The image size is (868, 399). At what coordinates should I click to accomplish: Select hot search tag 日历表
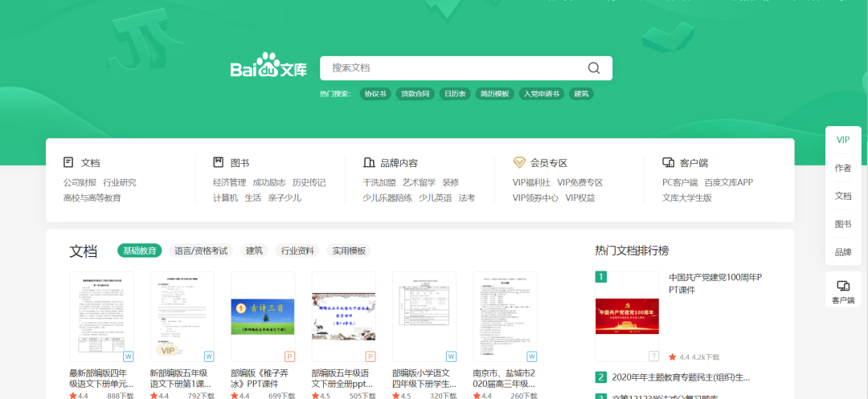coord(455,94)
